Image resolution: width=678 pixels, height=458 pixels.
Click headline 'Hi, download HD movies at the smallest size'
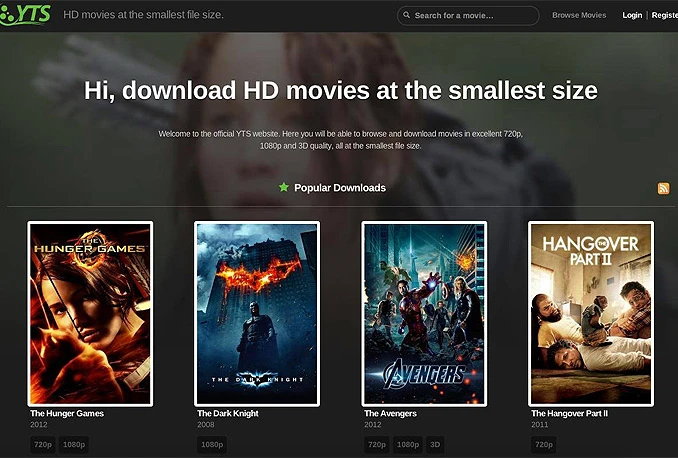point(341,90)
